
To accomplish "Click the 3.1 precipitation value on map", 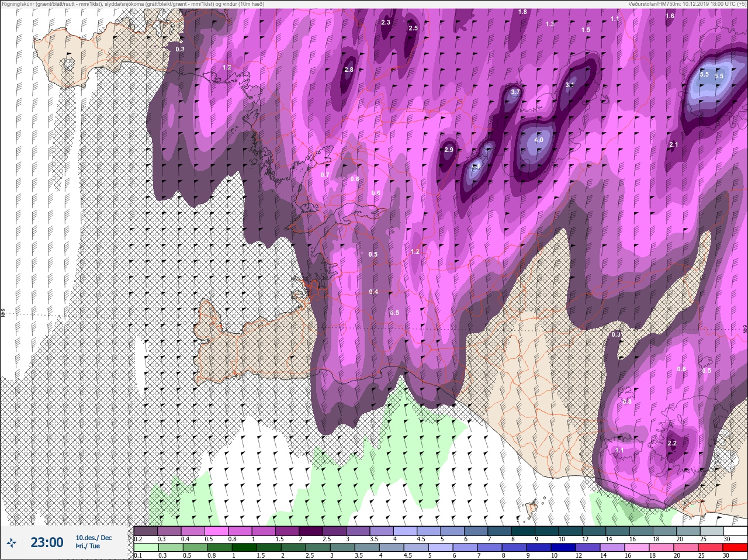I will coord(570,85).
